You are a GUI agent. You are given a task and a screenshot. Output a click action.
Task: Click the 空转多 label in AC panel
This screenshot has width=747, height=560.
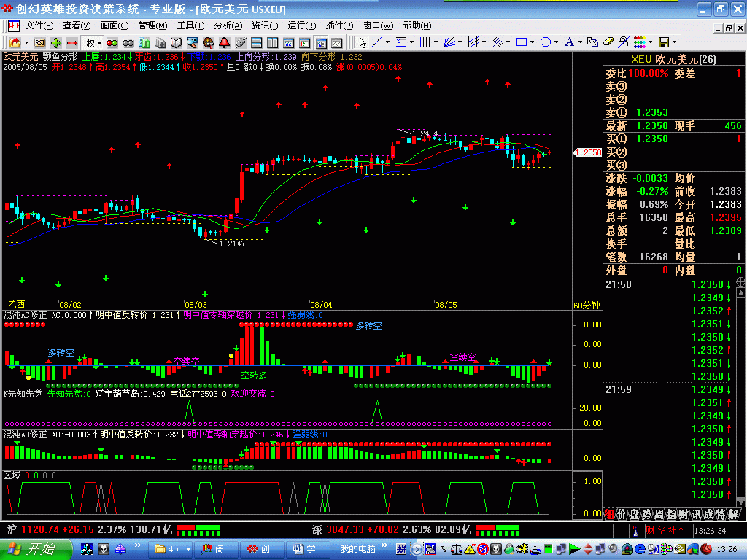pyautogui.click(x=254, y=376)
